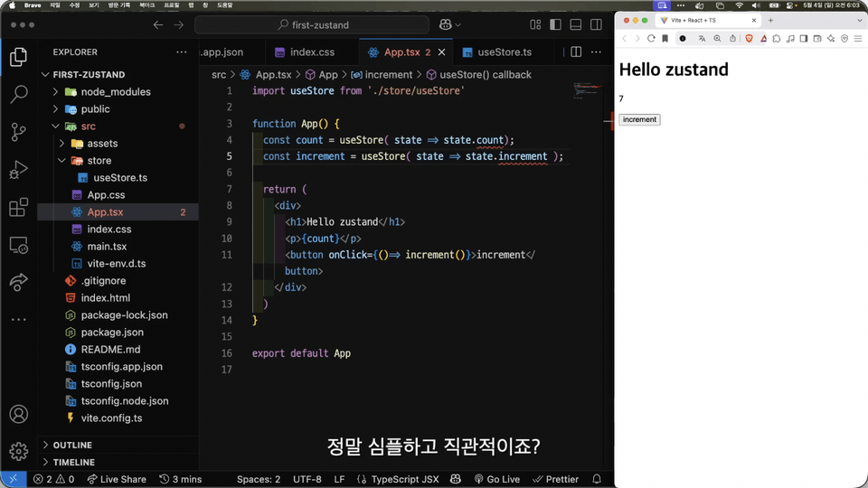Expand the OUTLINE section
Image resolution: width=868 pixels, height=488 pixels.
coord(46,445)
